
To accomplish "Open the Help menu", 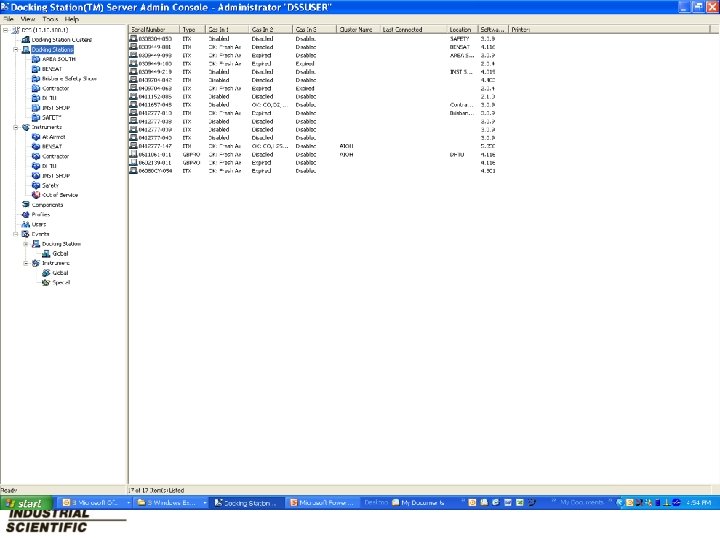I will tap(72, 19).
